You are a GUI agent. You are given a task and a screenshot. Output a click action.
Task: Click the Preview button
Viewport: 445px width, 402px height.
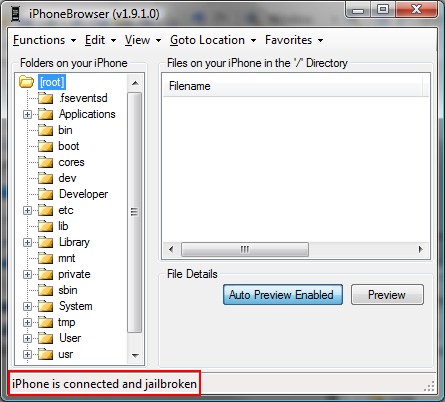click(387, 295)
